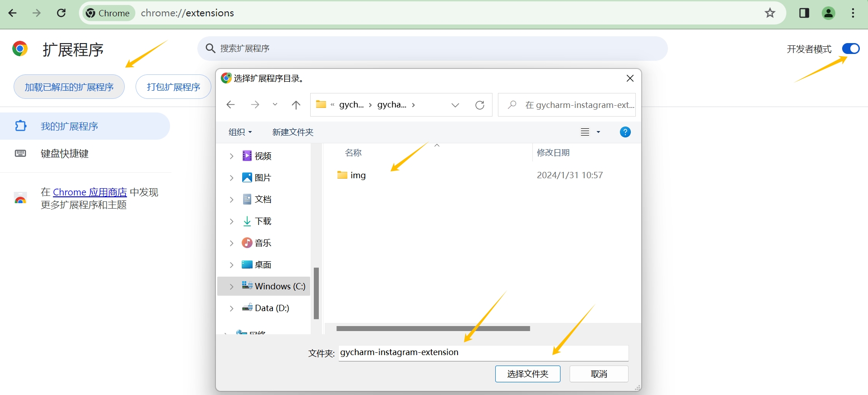Open the Organize menu
Screen dimensions: 868x395
pyautogui.click(x=240, y=132)
